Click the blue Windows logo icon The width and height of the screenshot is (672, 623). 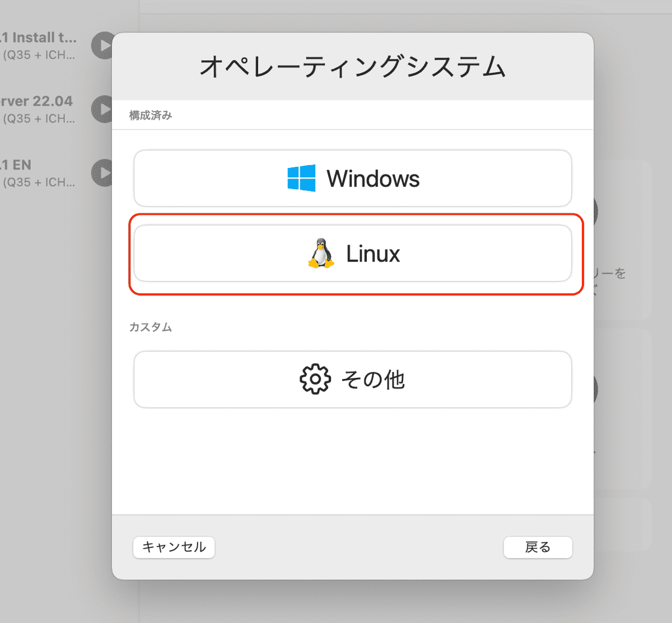click(301, 179)
